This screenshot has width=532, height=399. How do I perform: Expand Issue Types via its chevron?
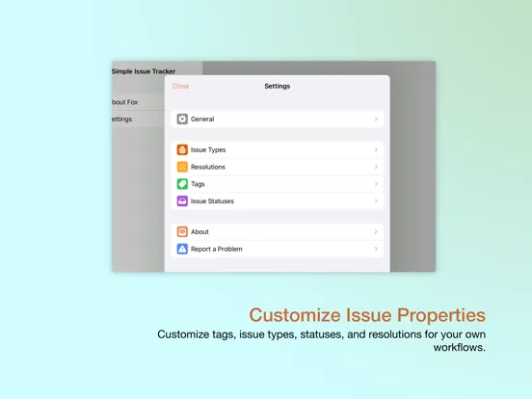376,149
